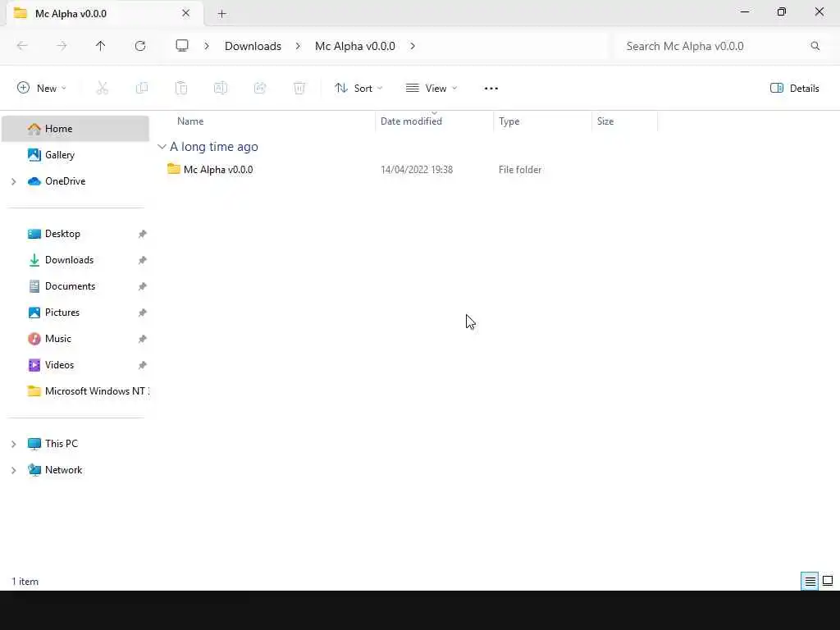This screenshot has height=630, width=840.
Task: Switch to large thumbnails view icon
Action: click(828, 581)
